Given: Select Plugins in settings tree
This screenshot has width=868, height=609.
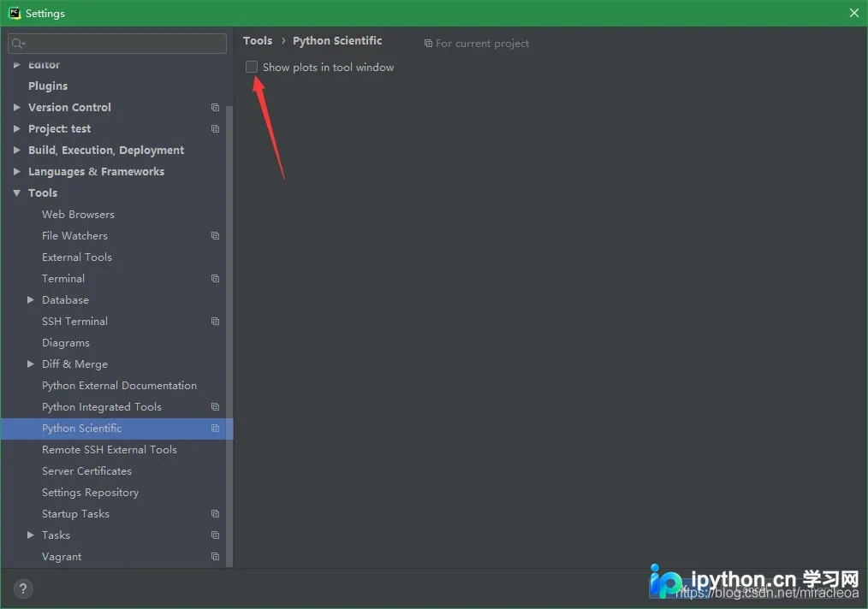Looking at the screenshot, I should pyautogui.click(x=48, y=86).
